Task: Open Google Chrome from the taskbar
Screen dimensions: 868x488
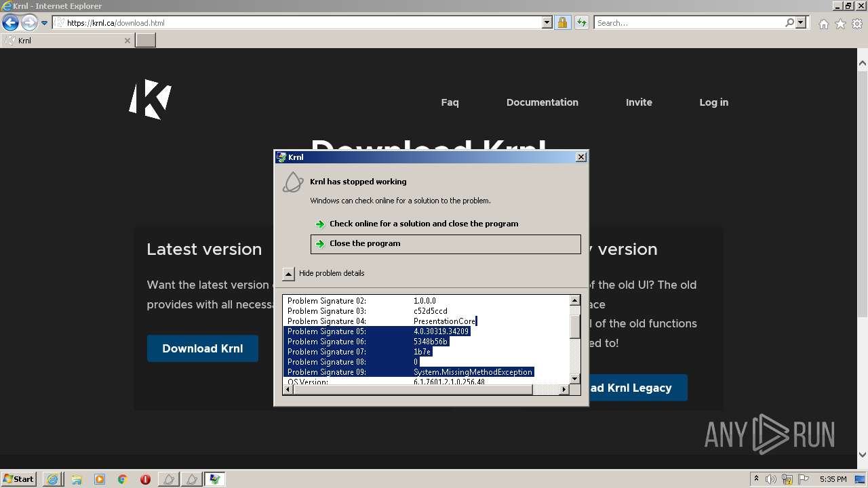Action: [x=123, y=479]
